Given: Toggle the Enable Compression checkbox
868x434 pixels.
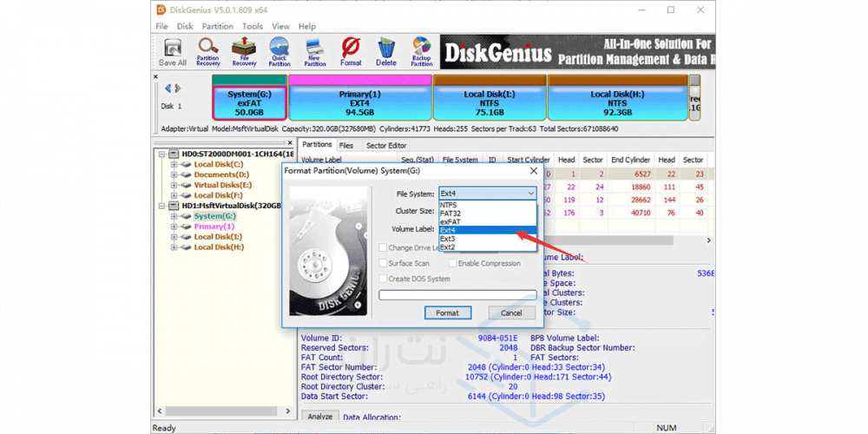Looking at the screenshot, I should click(x=451, y=263).
